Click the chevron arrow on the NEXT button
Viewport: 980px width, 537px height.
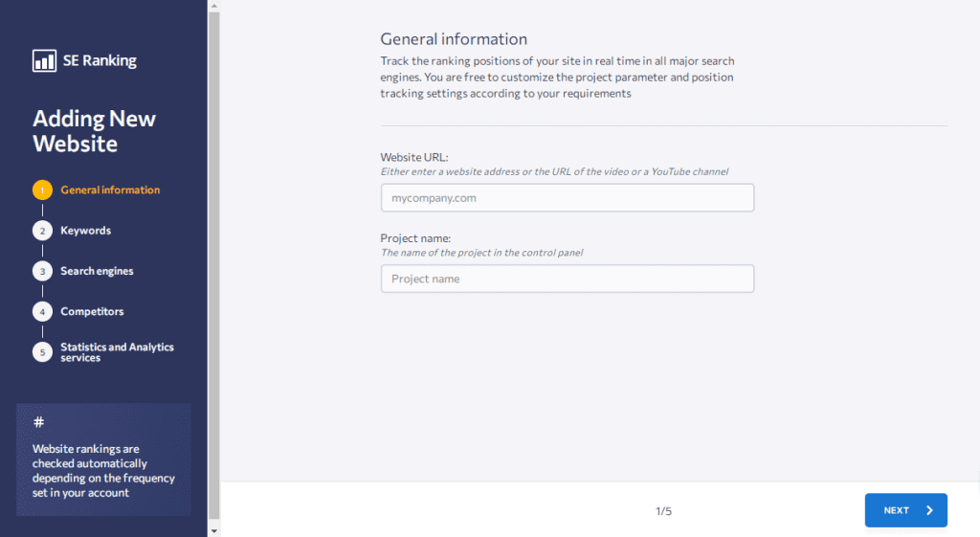pos(929,510)
